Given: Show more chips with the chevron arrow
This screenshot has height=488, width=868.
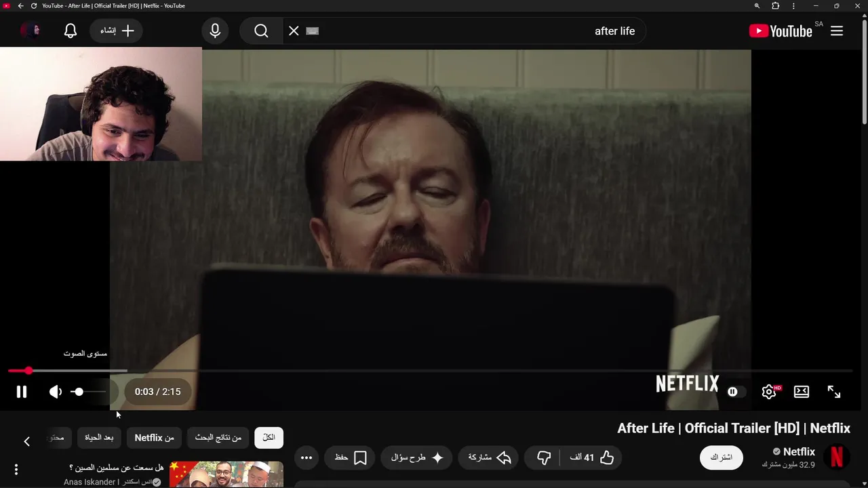Looking at the screenshot, I should tap(27, 441).
